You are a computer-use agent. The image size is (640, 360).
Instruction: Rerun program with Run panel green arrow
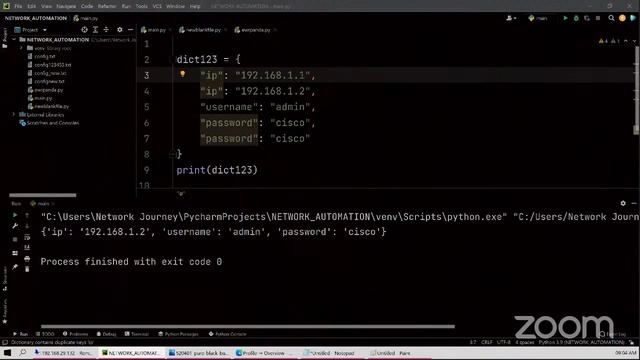(x=15, y=215)
